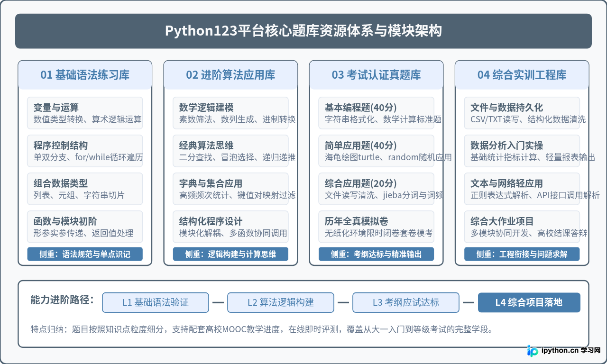Click the 综合应用题(20分) card

click(376, 189)
